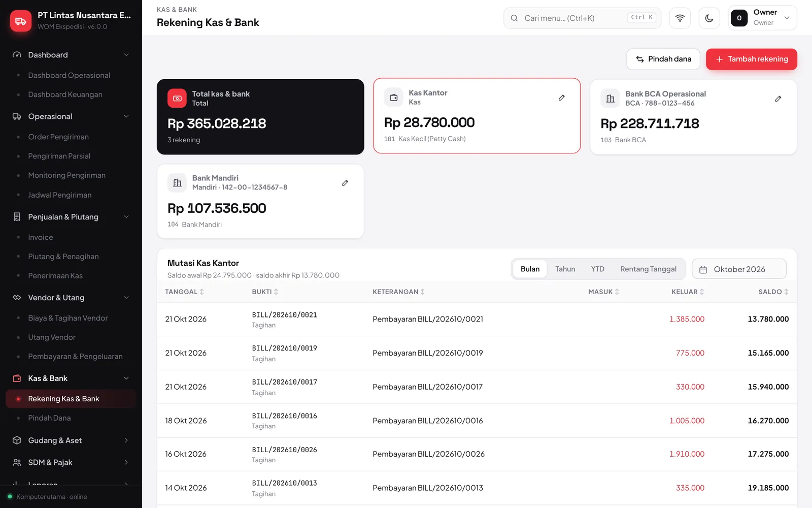812x508 pixels.
Task: Switch to the Tahun period tab
Action: click(565, 269)
